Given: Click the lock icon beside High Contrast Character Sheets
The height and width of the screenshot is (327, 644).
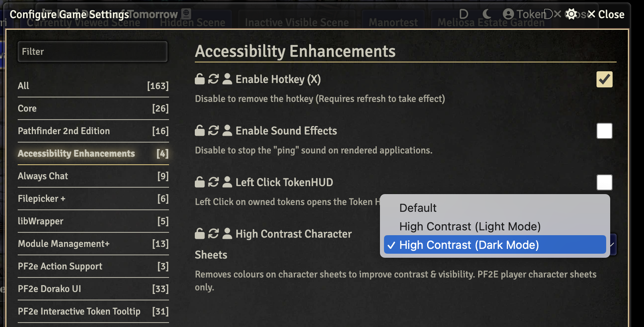Looking at the screenshot, I should click(200, 234).
